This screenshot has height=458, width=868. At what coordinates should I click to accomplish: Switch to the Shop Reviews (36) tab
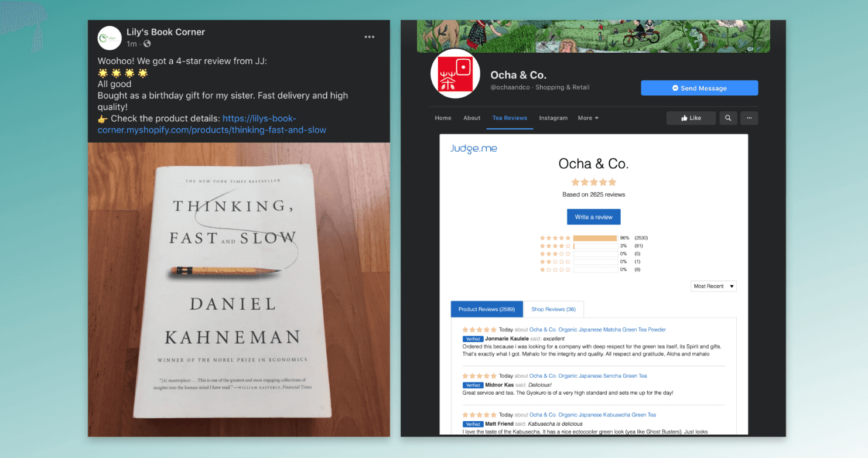tap(553, 309)
